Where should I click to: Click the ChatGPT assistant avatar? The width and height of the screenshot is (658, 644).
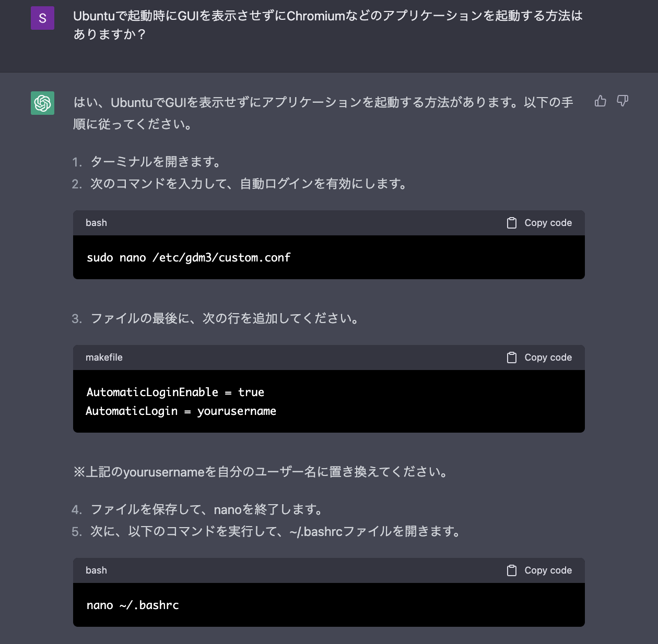[42, 103]
